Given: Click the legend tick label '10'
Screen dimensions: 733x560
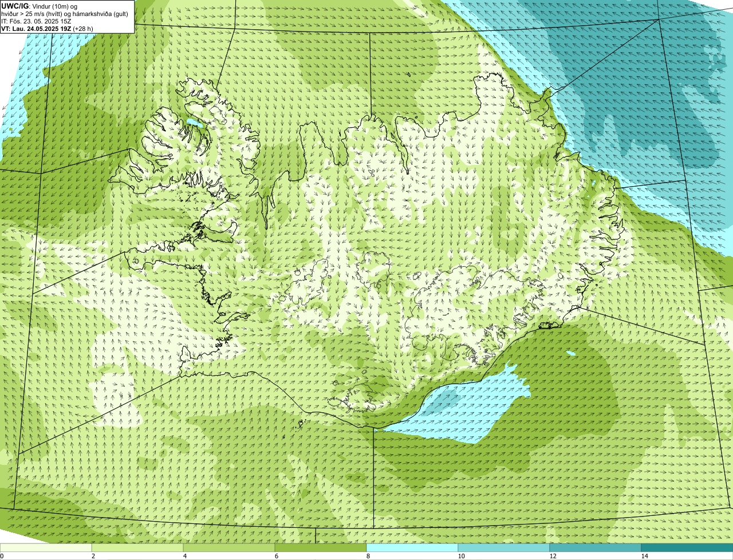Looking at the screenshot, I should (x=461, y=556).
